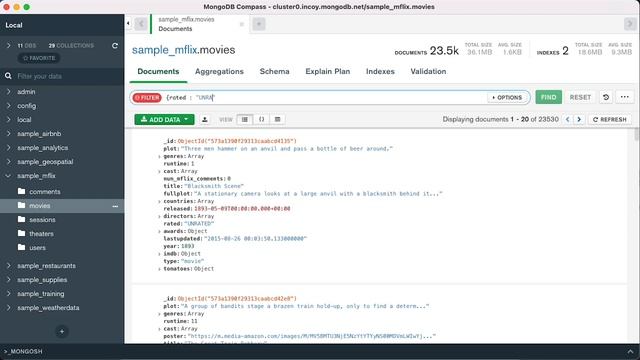Expand the config database

(x=9, y=106)
